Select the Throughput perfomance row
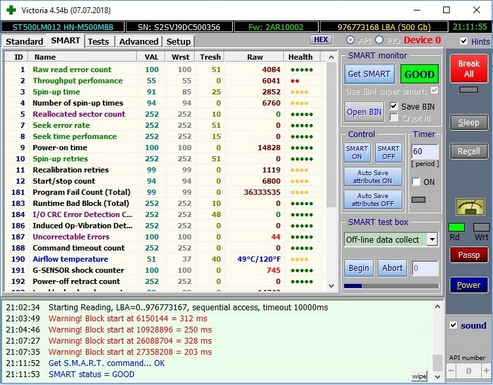The width and height of the screenshot is (493, 385). (165, 81)
